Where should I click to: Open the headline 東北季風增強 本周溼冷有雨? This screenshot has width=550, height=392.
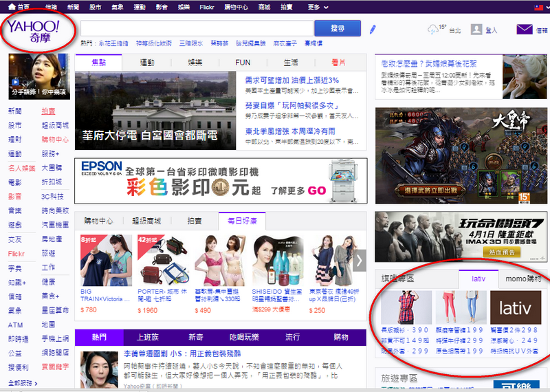click(x=290, y=131)
